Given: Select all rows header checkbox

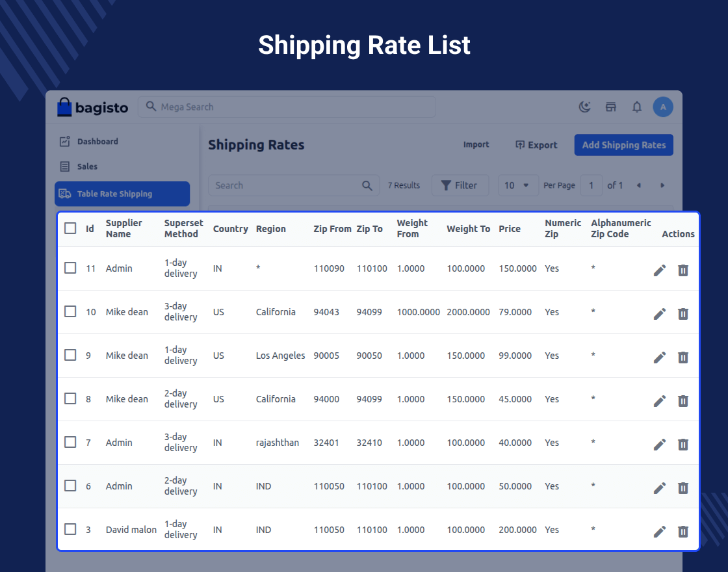Looking at the screenshot, I should 70,228.
